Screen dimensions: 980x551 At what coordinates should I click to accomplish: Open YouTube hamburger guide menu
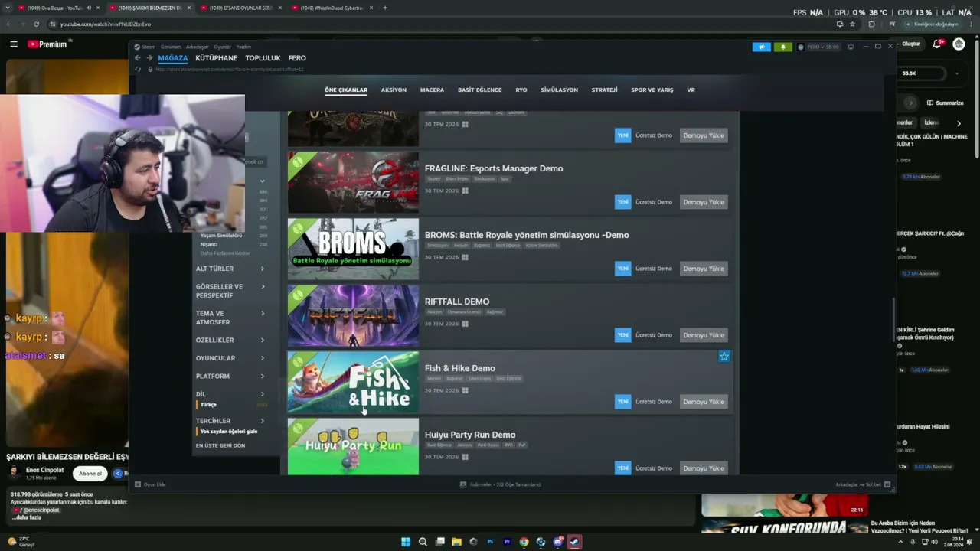(14, 44)
